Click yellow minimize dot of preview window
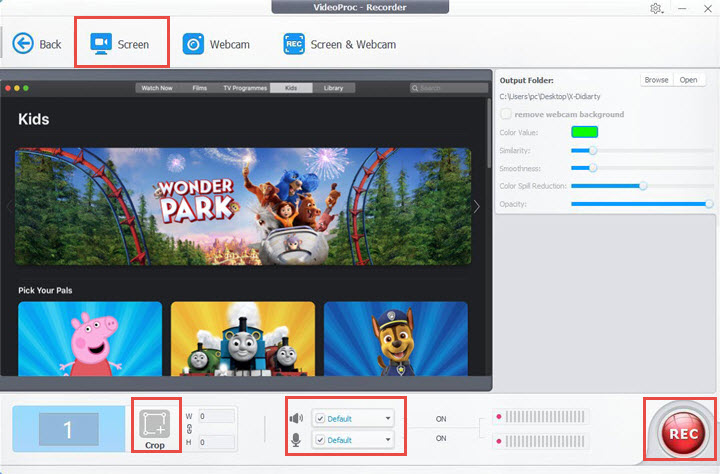 [x=17, y=88]
